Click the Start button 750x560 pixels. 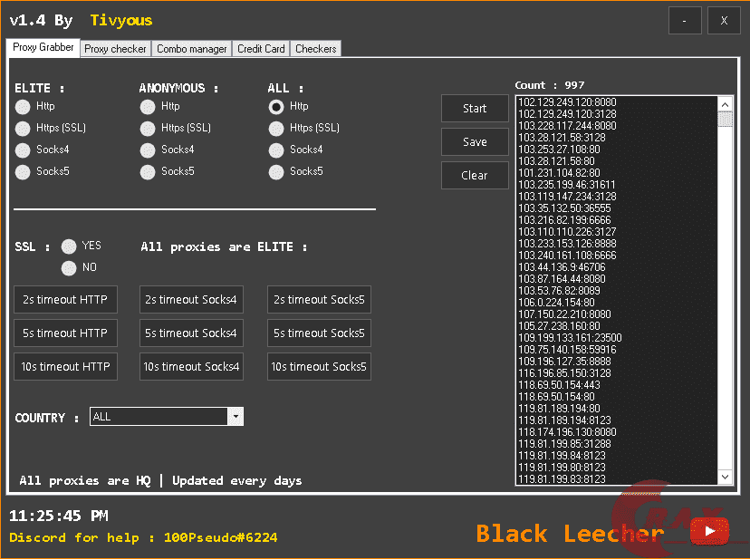(475, 109)
